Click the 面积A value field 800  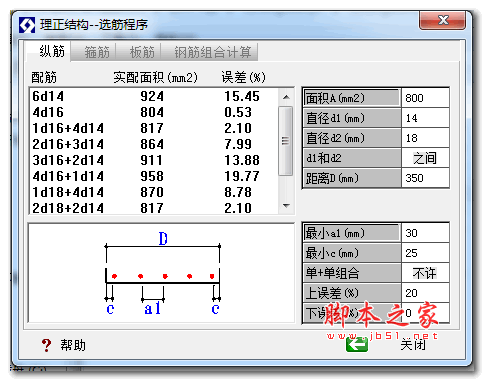pyautogui.click(x=426, y=98)
